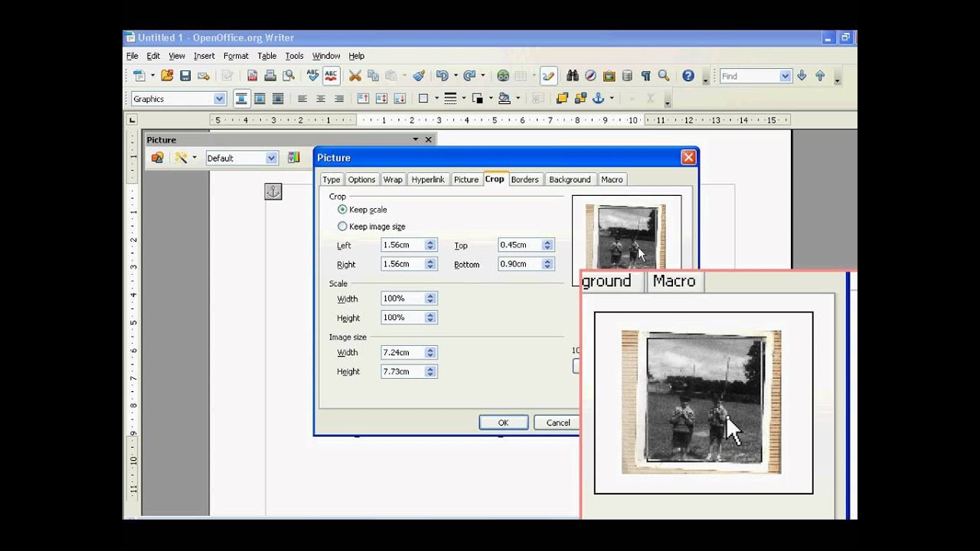Click the Undo arrow
980x551 pixels.
coord(442,76)
